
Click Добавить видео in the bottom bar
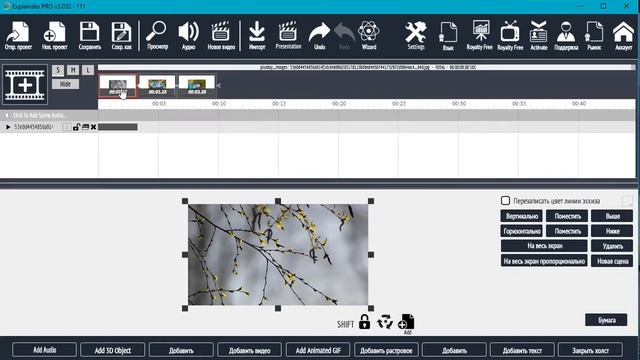249,350
